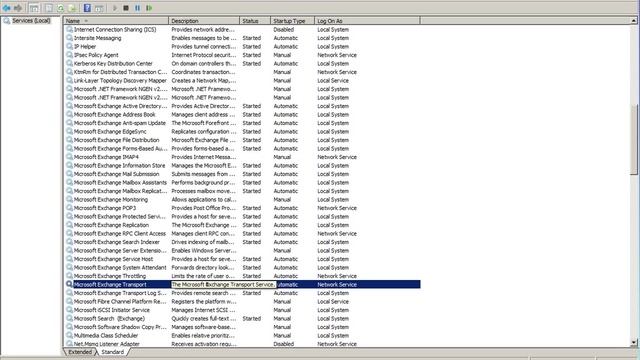Click the Microsoft Exchange POP3 service icon
Image resolution: width=640 pixels, height=360 pixels.
coord(69,208)
